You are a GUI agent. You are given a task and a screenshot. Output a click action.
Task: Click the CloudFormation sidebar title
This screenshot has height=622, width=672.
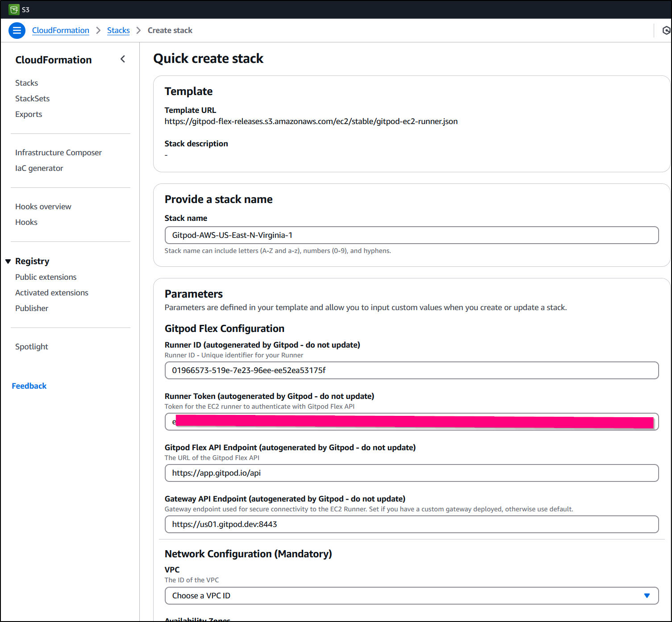pyautogui.click(x=54, y=60)
